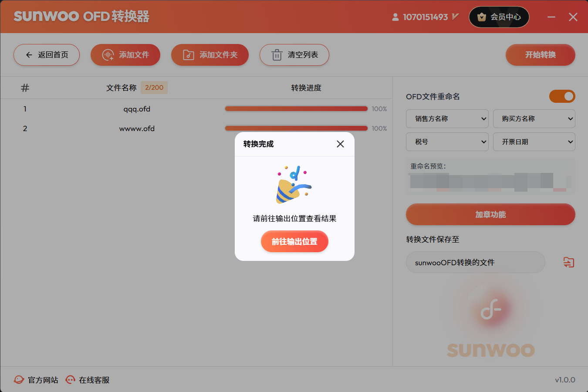Open the 开票日期 dropdown
The width and height of the screenshot is (588, 392).
pos(534,142)
